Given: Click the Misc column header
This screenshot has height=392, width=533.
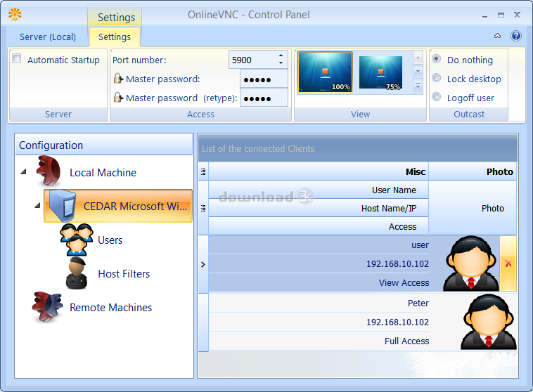Looking at the screenshot, I should (319, 171).
